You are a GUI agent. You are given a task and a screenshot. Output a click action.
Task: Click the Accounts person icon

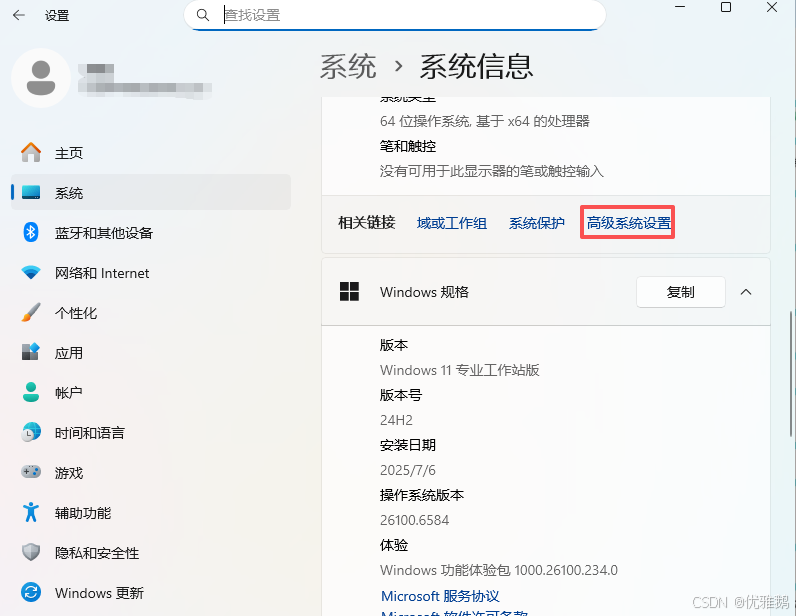coord(31,392)
